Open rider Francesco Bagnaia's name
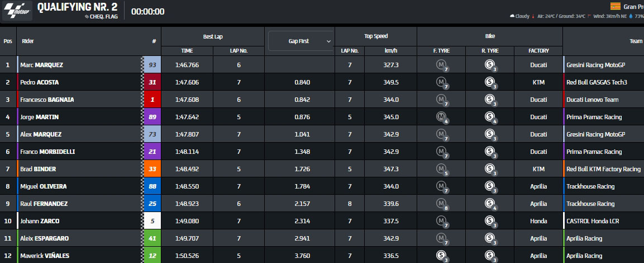This screenshot has width=644, height=263. coord(47,100)
